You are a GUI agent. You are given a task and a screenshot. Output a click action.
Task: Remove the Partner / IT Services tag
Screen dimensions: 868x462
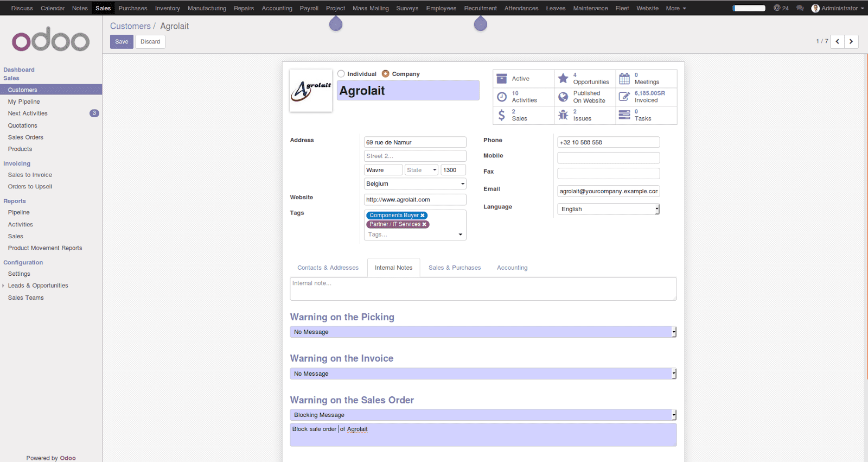point(424,224)
